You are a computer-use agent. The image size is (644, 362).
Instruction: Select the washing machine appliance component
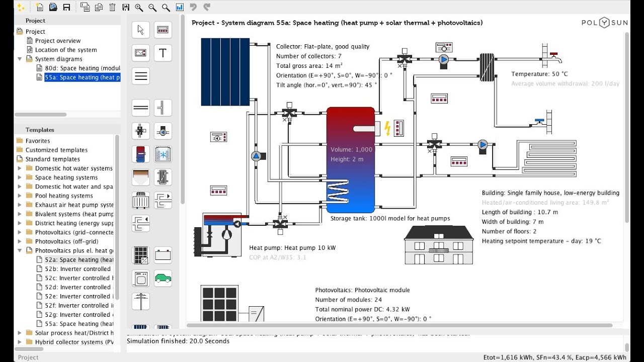click(141, 278)
